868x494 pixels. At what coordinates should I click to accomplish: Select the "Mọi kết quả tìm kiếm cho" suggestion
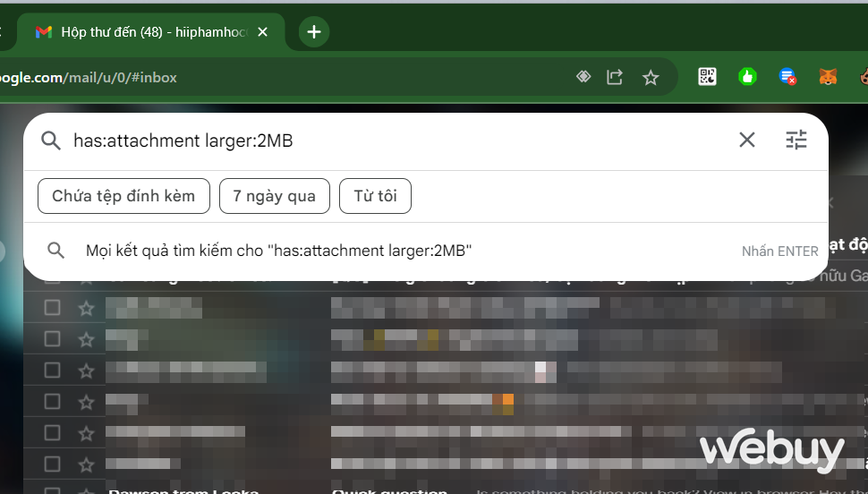[x=278, y=251]
